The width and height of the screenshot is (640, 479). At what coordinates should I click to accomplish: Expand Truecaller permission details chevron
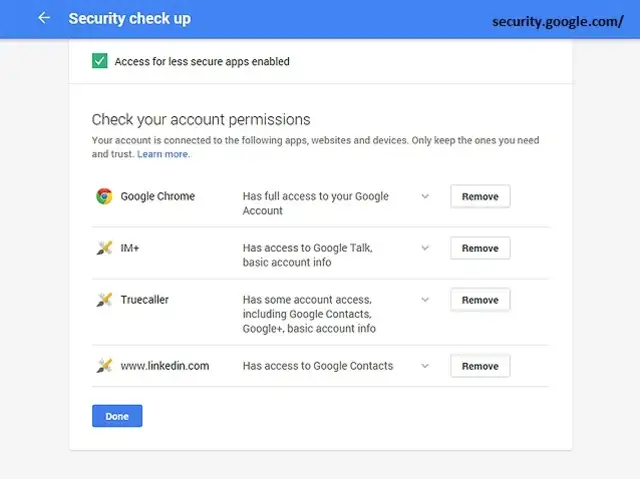(425, 299)
